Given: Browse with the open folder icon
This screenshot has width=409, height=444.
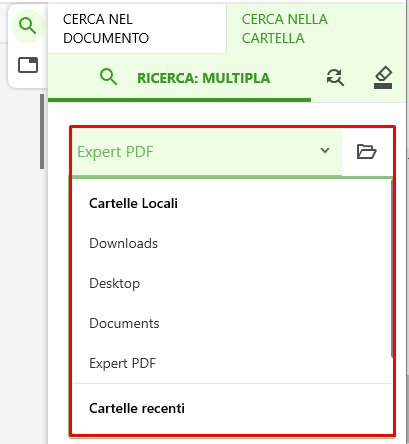Looking at the screenshot, I should tap(367, 152).
